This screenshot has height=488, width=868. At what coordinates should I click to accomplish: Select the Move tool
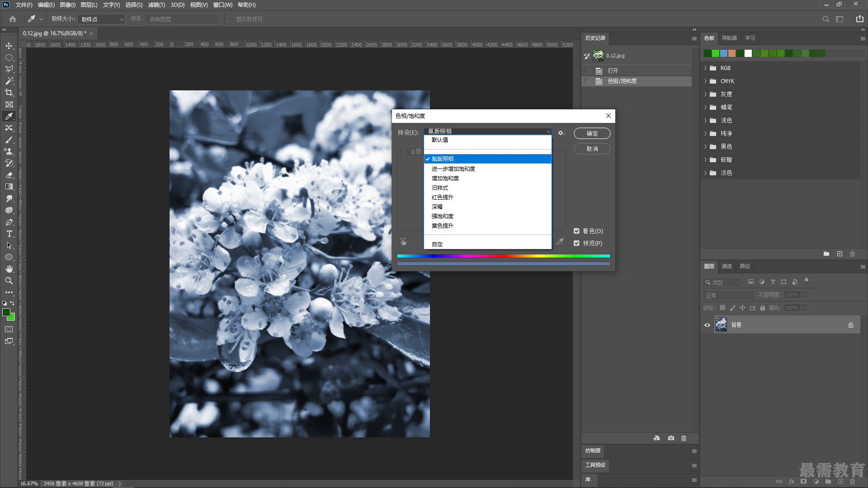pos(9,46)
